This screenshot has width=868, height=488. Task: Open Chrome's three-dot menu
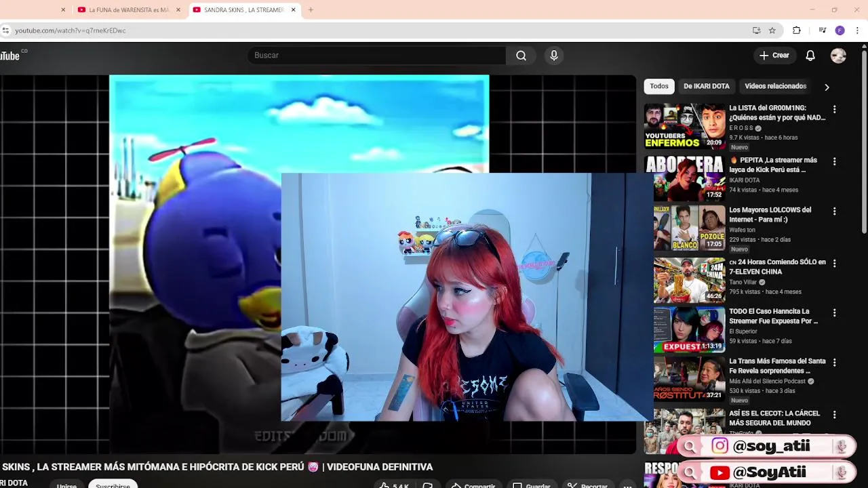857,30
